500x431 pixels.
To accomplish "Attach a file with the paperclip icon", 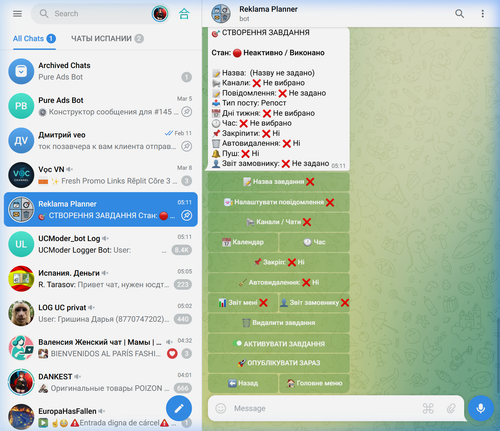I will (x=451, y=408).
